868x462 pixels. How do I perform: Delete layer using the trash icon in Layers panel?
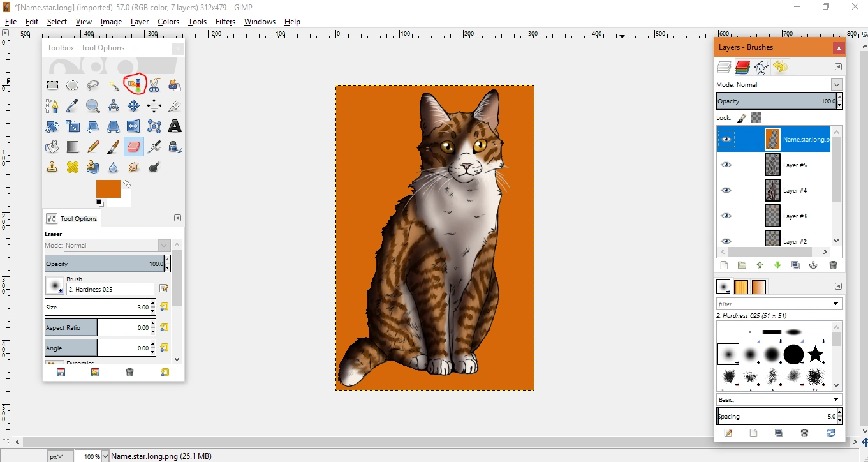[833, 265]
